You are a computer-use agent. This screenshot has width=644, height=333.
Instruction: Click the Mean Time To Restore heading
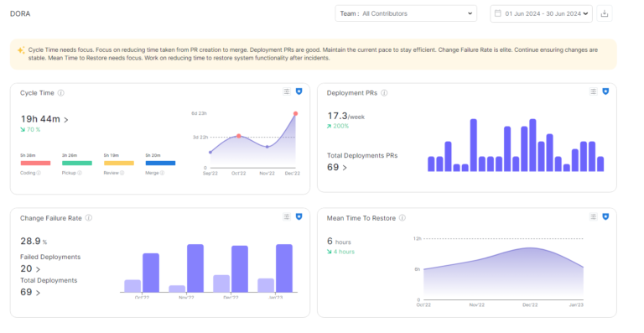361,218
